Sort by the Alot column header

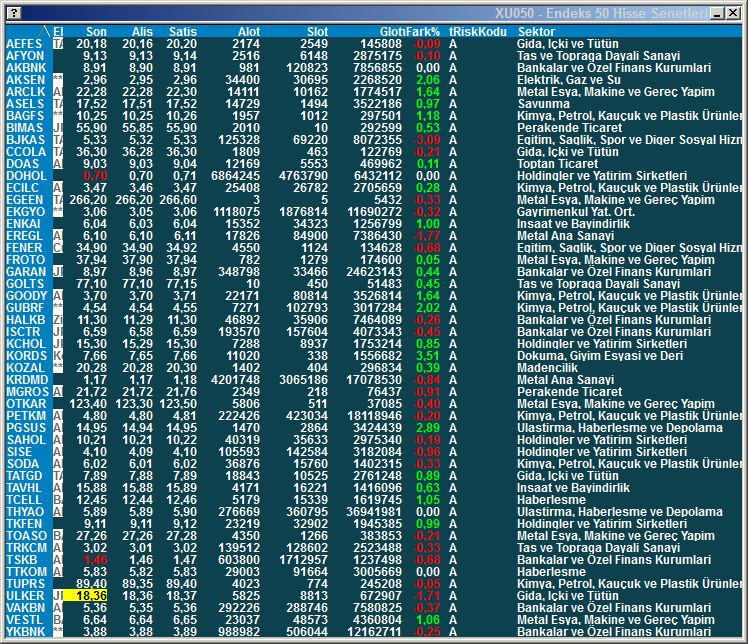(249, 31)
